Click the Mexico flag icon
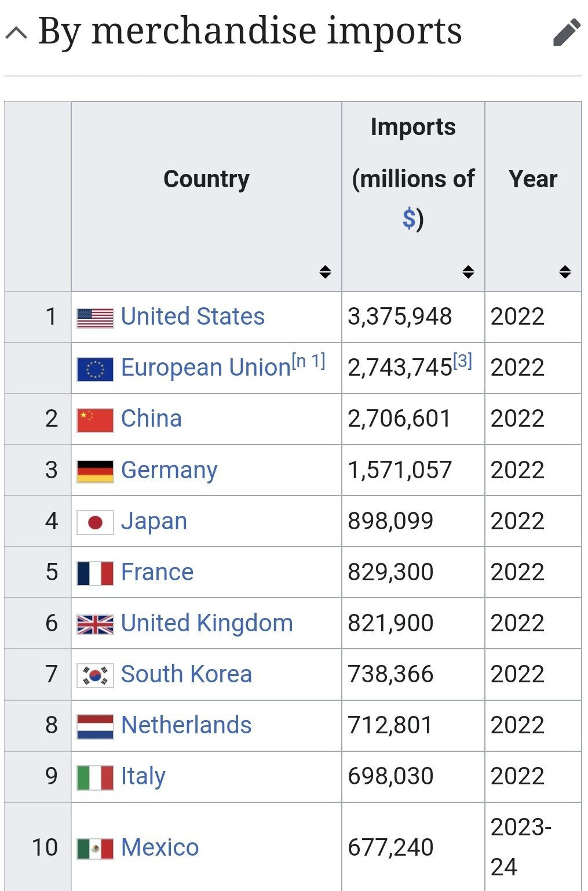 (x=95, y=849)
